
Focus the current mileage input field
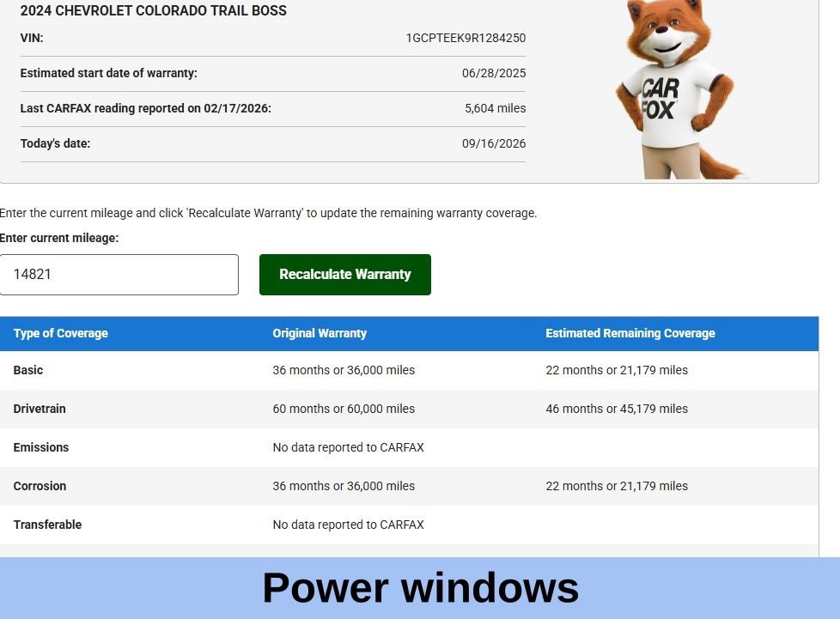(x=119, y=274)
